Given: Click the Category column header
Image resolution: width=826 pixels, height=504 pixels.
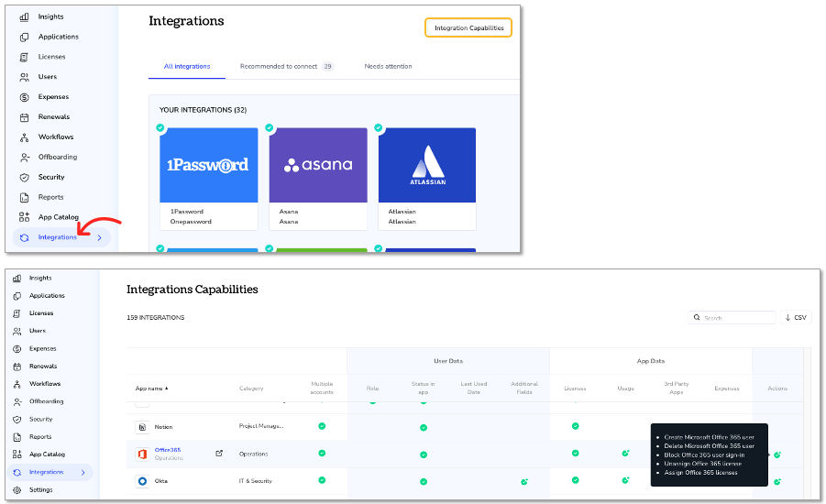Looking at the screenshot, I should coord(251,389).
